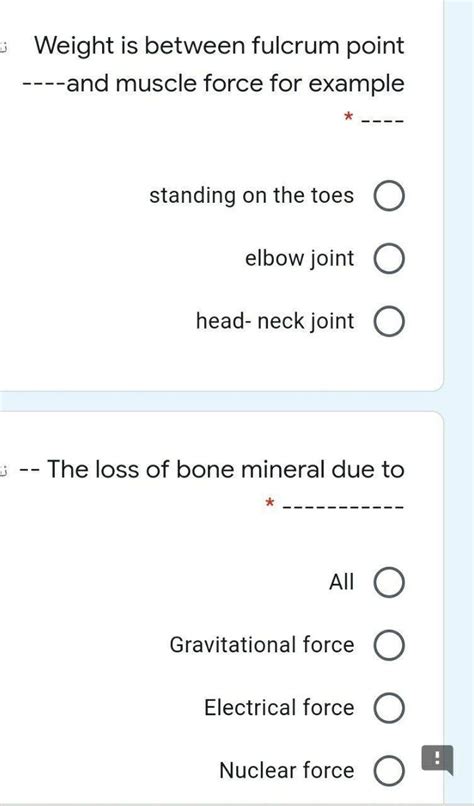The height and width of the screenshot is (806, 474).
Task: Choose the 'elbow joint' radio option
Action: coord(389,259)
